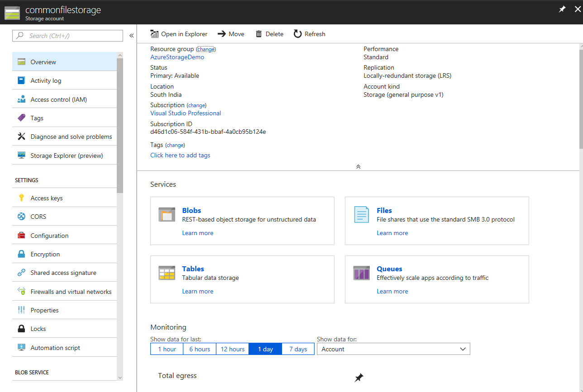This screenshot has width=583, height=392.
Task: Refresh the overview page
Action: pos(310,34)
